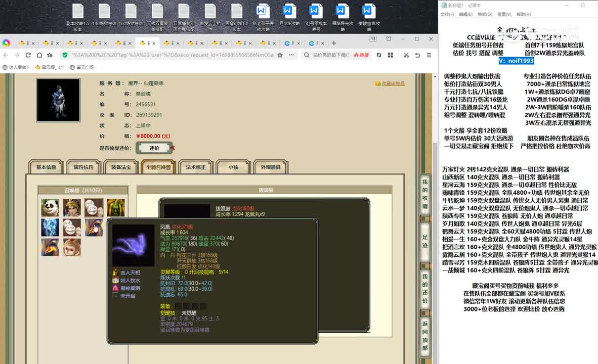Click the colorful browser logo icon
598x364 pixels.
click(x=6, y=43)
